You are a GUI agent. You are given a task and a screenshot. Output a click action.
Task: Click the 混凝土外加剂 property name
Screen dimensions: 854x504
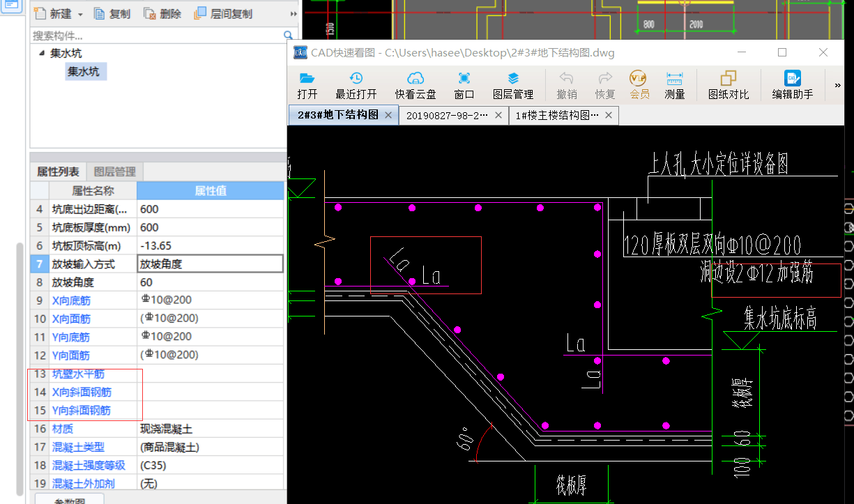(84, 483)
